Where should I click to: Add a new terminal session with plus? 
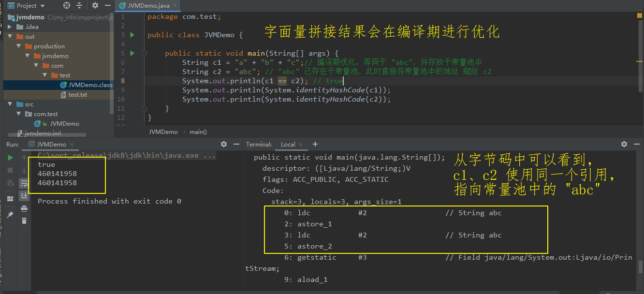point(315,144)
